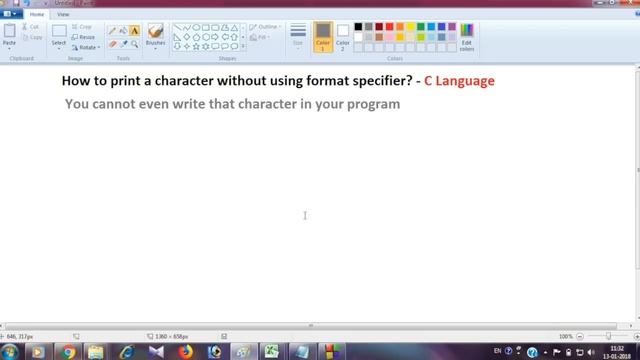Screen dimensions: 640x360
Task: Open the shape Fill dropdown
Action: (260, 37)
